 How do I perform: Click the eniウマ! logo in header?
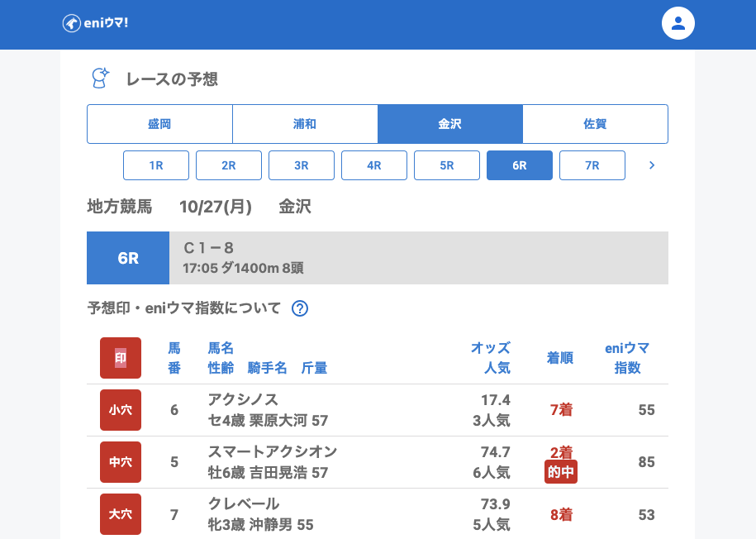[x=95, y=23]
